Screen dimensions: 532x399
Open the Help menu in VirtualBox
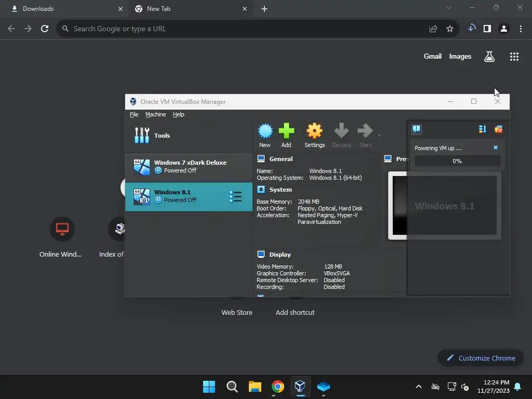pyautogui.click(x=179, y=114)
